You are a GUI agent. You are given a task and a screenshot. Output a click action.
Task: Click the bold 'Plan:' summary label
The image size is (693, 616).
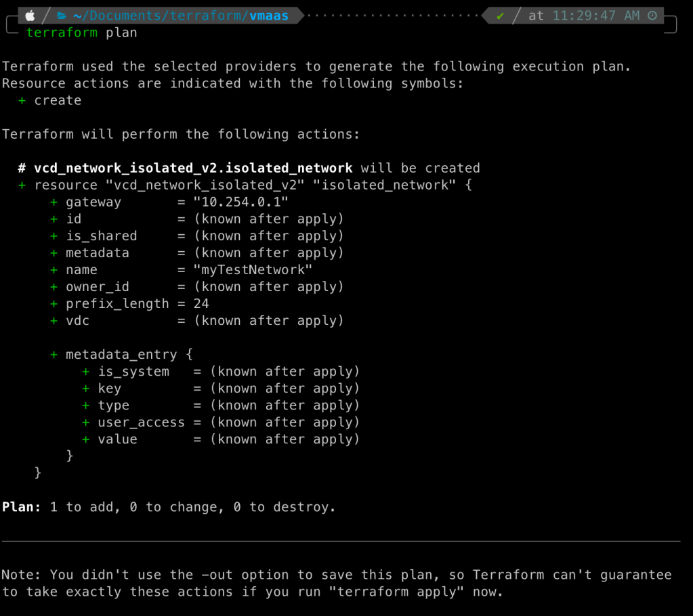[x=22, y=506]
